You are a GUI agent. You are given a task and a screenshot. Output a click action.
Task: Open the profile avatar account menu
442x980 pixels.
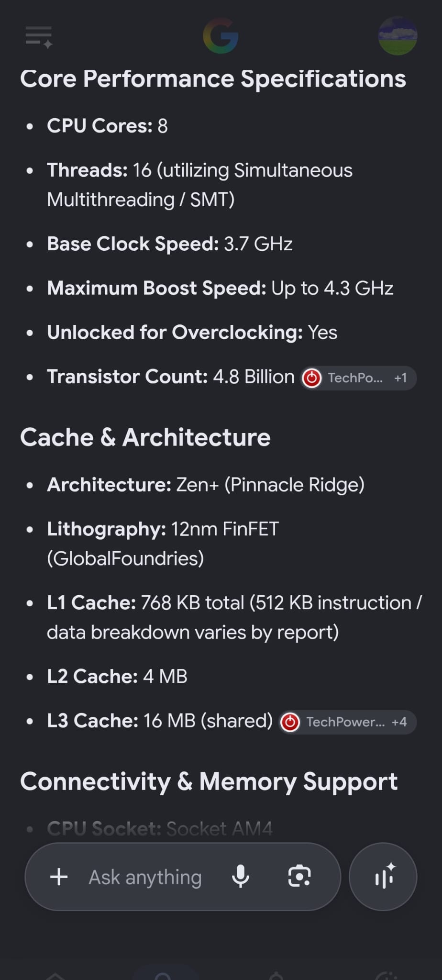398,36
